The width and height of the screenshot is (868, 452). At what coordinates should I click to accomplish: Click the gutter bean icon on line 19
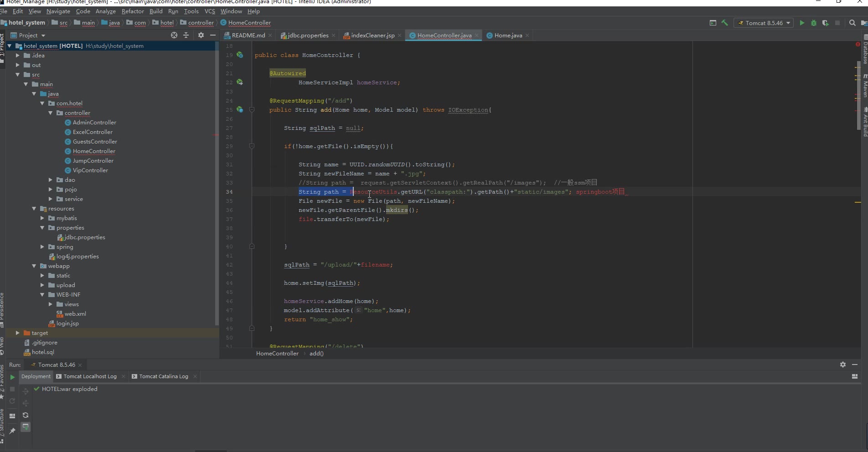(240, 55)
